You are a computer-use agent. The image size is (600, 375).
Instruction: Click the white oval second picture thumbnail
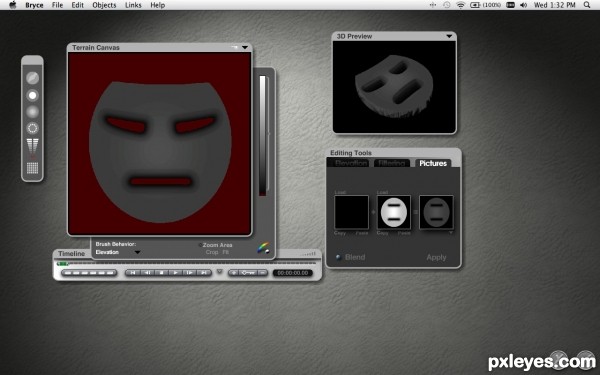(x=394, y=212)
